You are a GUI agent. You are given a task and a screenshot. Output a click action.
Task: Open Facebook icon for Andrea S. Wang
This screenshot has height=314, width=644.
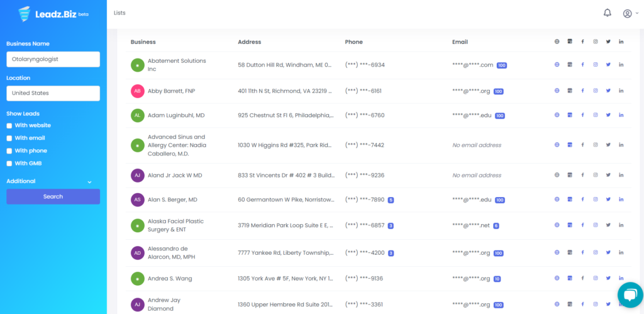click(582, 278)
